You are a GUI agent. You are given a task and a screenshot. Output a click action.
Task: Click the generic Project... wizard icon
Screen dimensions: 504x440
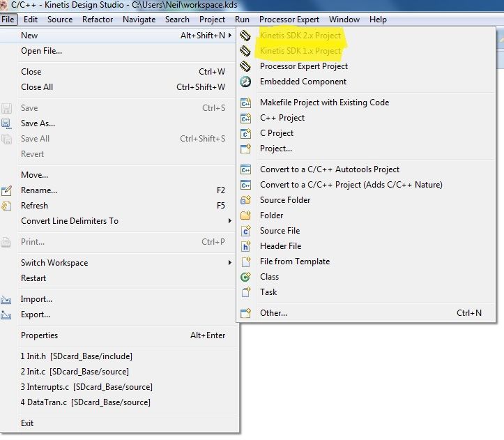245,149
